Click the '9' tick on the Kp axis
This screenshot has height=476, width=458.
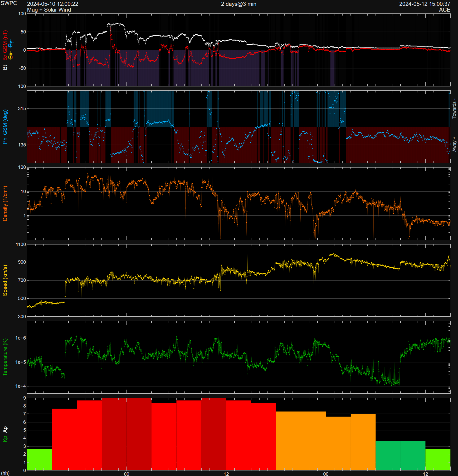click(x=25, y=398)
